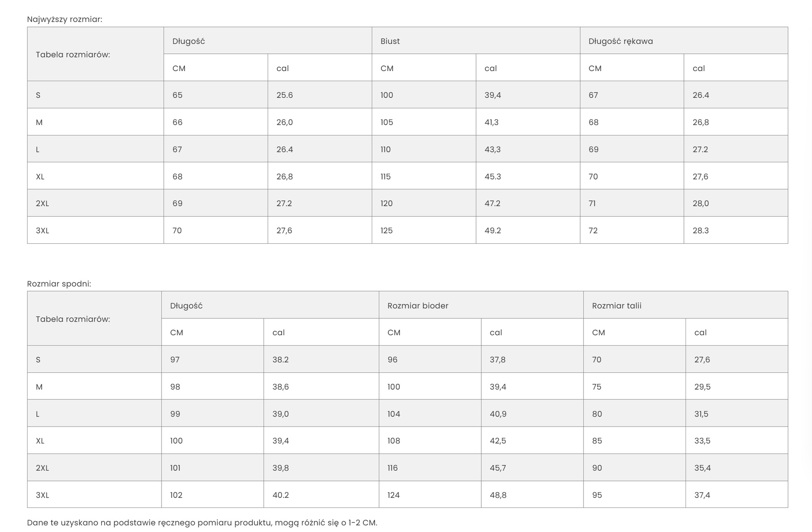Screen dimensions: 812x532
Task: Select the "Rozmiar talii" header cell
Action: coord(617,306)
